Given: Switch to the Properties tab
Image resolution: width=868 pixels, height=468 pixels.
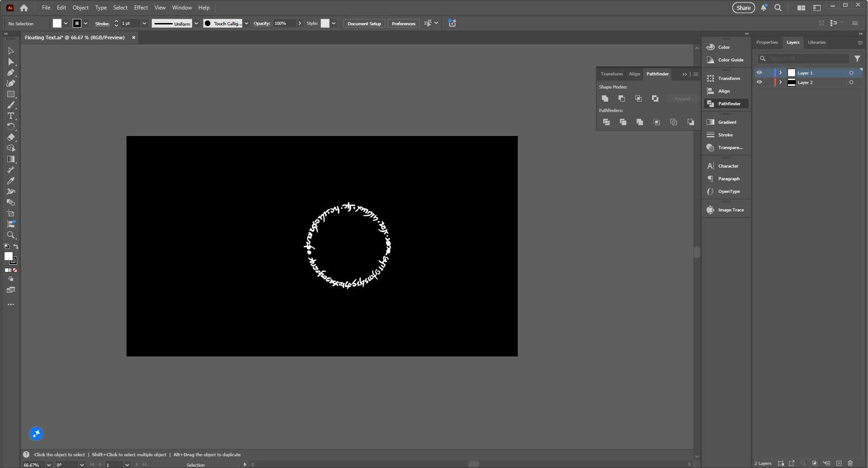Looking at the screenshot, I should tap(767, 42).
